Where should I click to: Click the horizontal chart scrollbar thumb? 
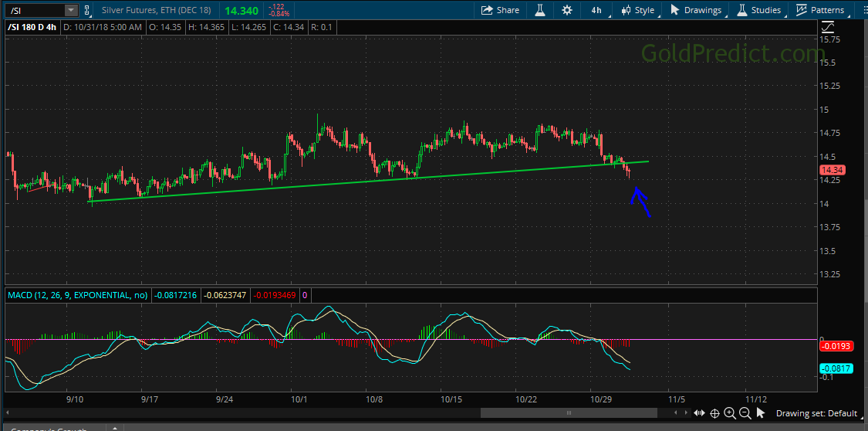pyautogui.click(x=571, y=413)
